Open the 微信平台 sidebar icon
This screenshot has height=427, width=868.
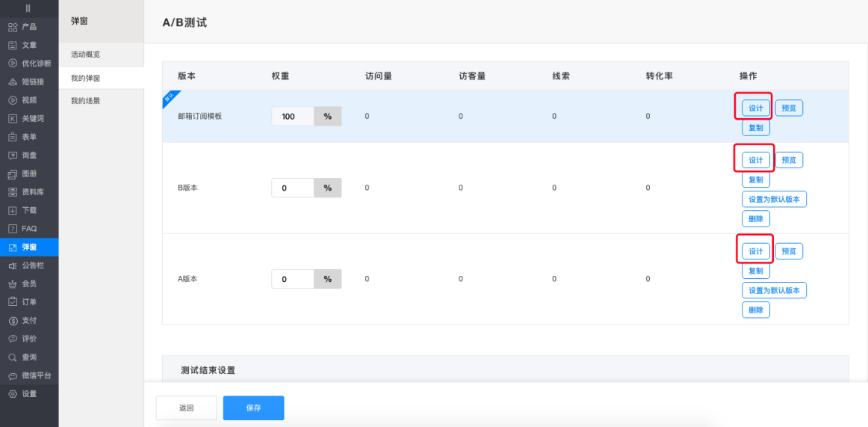click(x=13, y=376)
